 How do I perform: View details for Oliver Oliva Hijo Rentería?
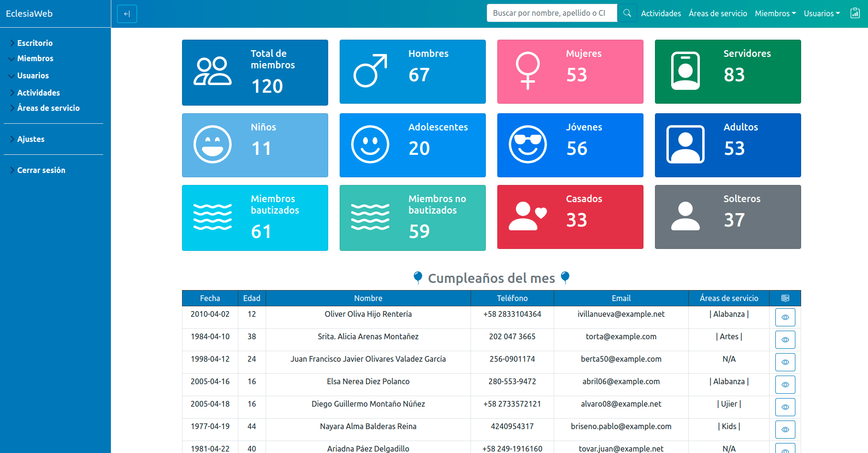tap(785, 317)
